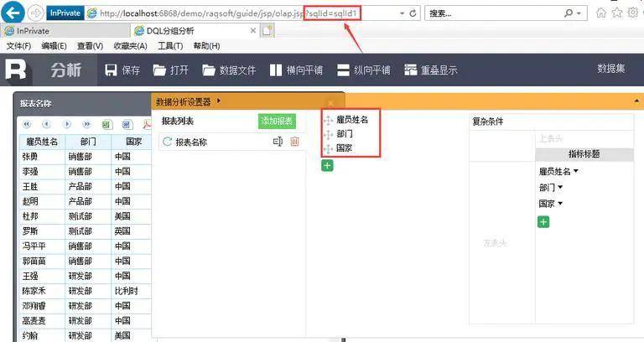This screenshot has width=644, height=342.
Task: Go to previous page of report
Action: (x=46, y=124)
